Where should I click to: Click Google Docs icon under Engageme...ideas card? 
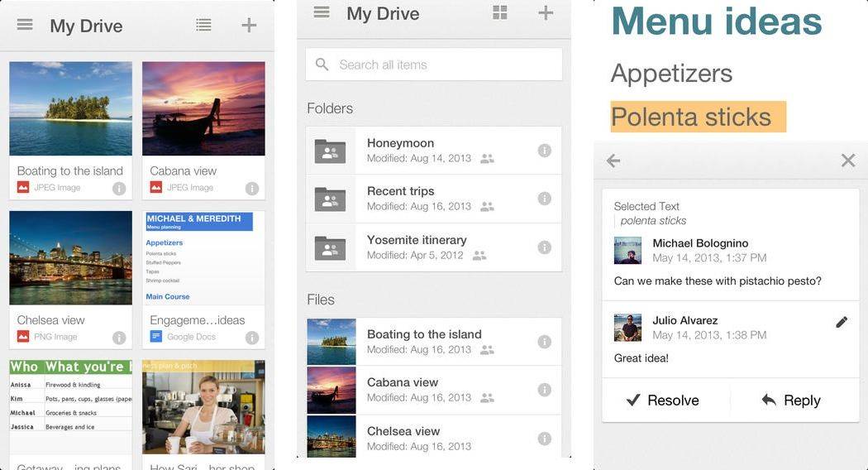[156, 337]
